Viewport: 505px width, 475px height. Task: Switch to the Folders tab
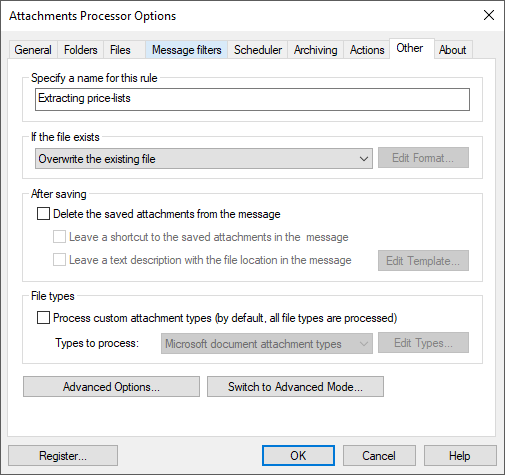(80, 50)
